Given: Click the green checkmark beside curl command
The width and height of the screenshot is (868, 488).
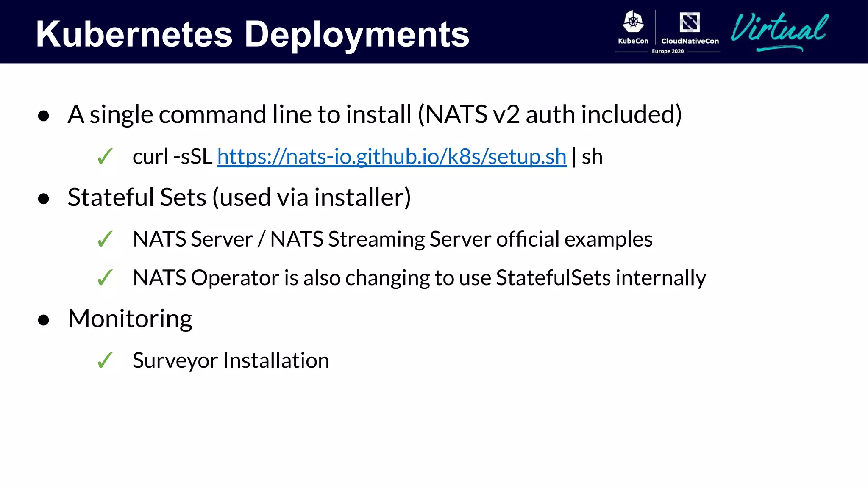Looking at the screenshot, I should coord(105,156).
